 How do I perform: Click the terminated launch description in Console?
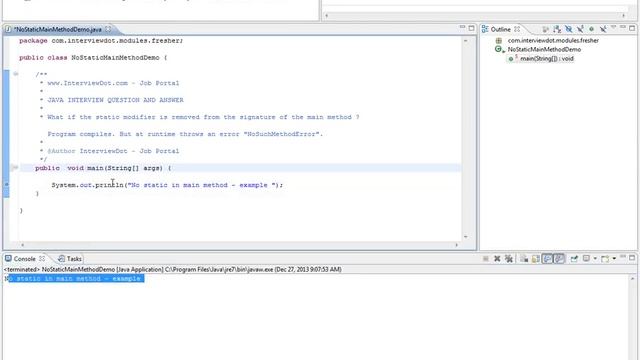point(173,269)
